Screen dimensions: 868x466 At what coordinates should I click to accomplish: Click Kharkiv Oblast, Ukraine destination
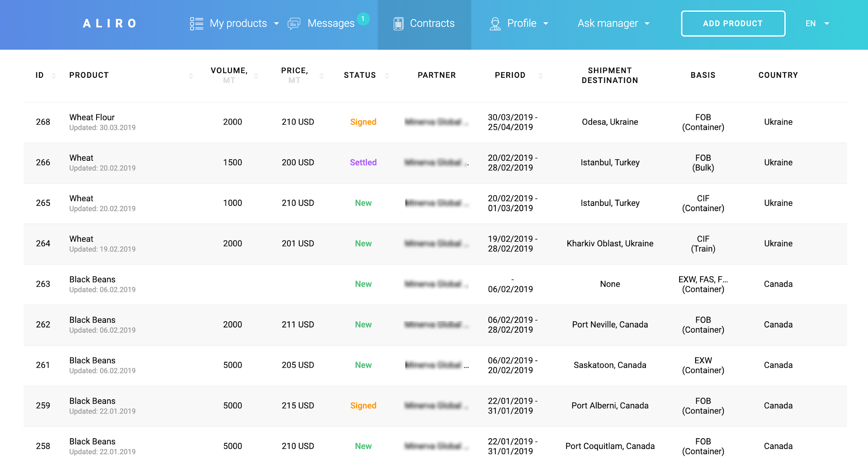[610, 244]
